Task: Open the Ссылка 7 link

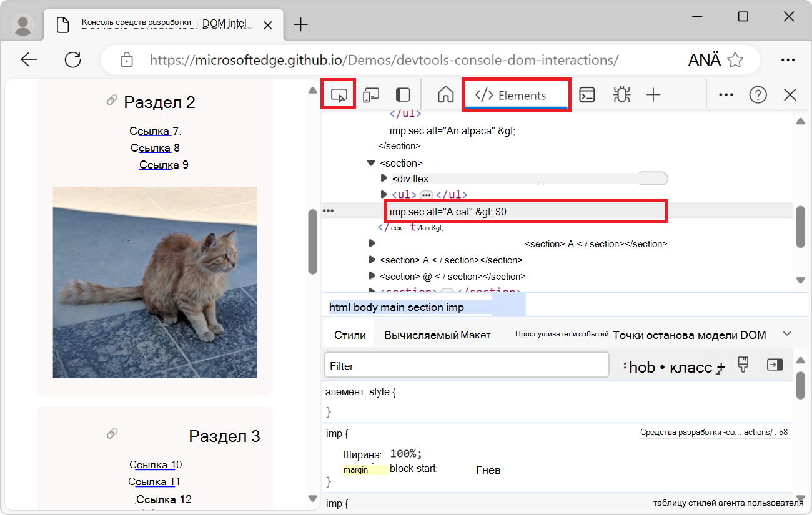Action: [155, 131]
